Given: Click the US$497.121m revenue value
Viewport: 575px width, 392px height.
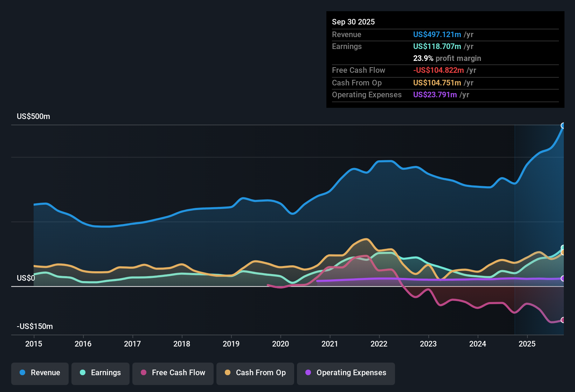Looking at the screenshot, I should pos(437,34).
